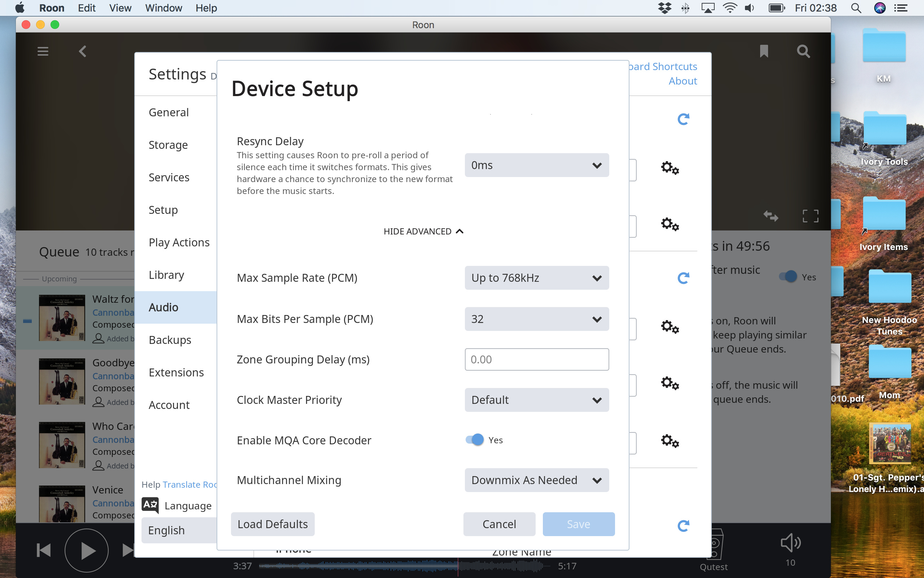924x578 pixels.
Task: Skip to previous track
Action: 44,551
